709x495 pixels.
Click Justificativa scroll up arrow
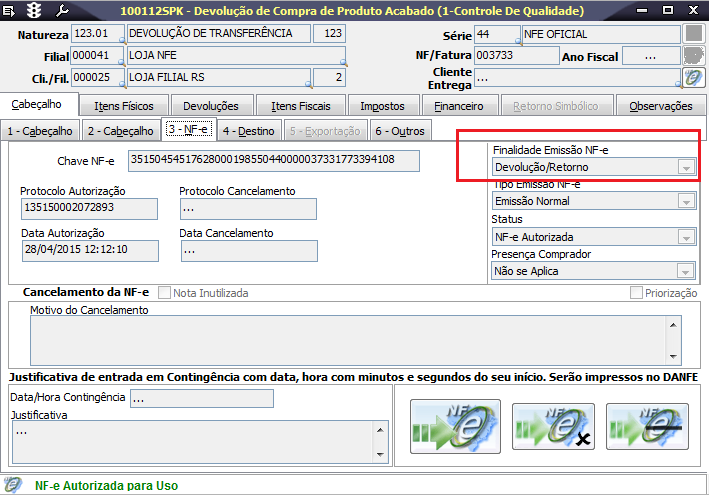pyautogui.click(x=380, y=430)
